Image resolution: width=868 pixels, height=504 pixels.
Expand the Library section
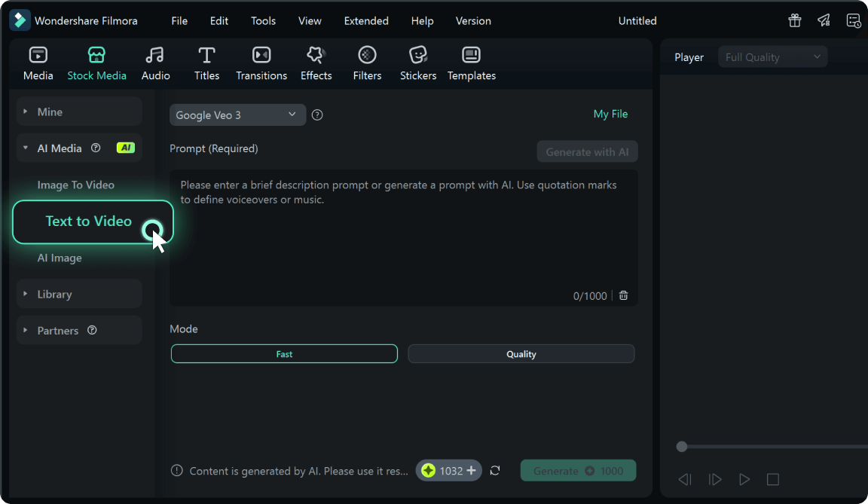point(79,294)
